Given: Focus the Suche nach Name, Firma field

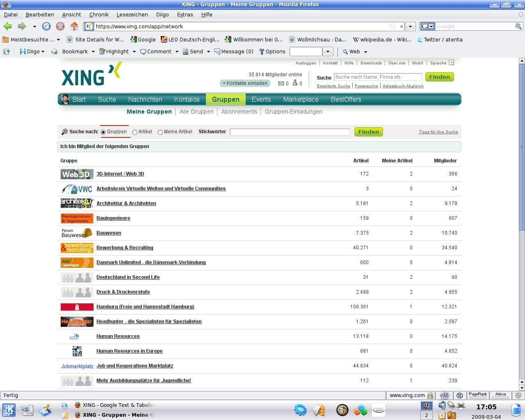Looking at the screenshot, I should (x=378, y=77).
